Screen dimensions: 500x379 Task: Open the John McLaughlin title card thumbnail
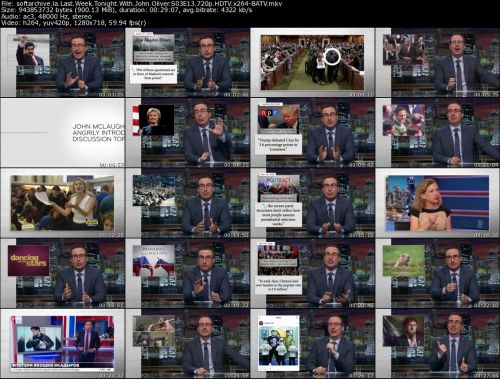pyautogui.click(x=62, y=133)
